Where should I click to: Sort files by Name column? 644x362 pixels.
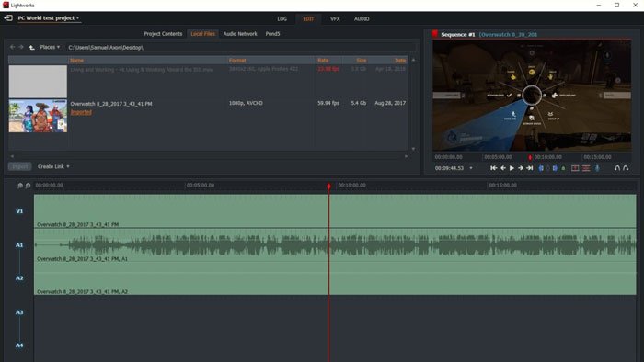pyautogui.click(x=76, y=61)
